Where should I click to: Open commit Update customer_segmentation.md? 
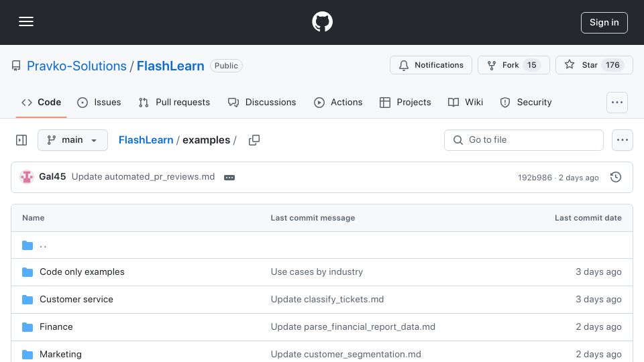pyautogui.click(x=346, y=354)
